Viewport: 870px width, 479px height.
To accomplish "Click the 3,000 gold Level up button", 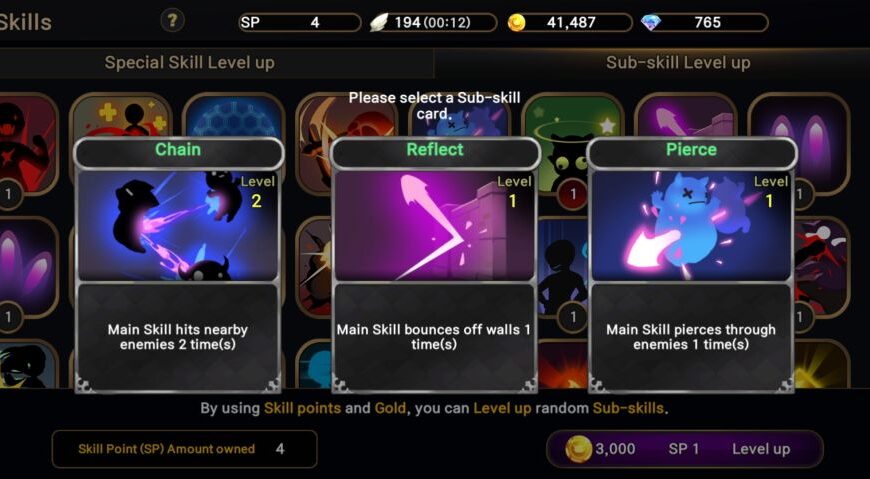I will [685, 449].
